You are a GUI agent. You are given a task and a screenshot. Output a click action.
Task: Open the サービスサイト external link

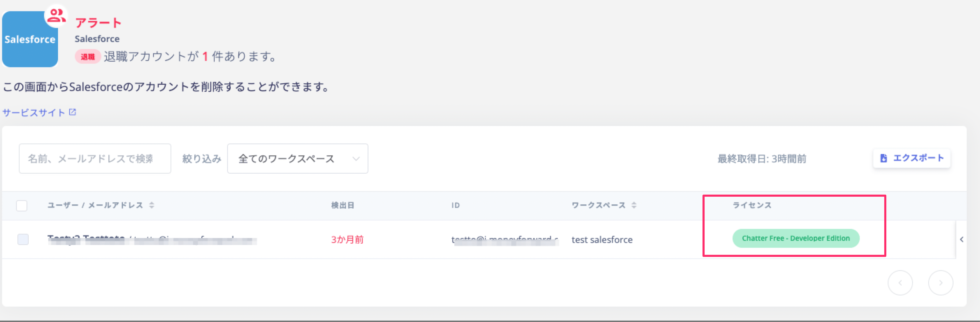(39, 112)
